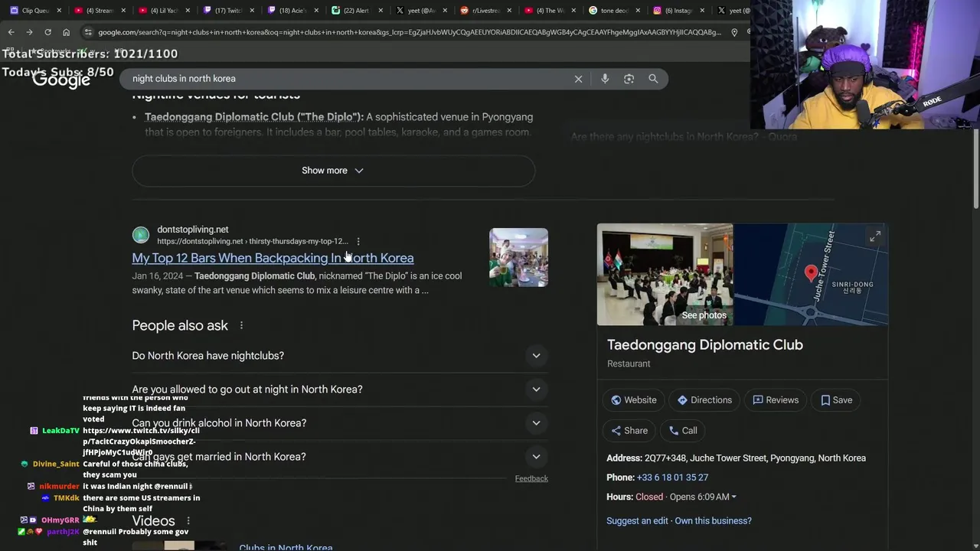Select the red map pin marker
The height and width of the screenshot is (551, 980).
(x=811, y=273)
